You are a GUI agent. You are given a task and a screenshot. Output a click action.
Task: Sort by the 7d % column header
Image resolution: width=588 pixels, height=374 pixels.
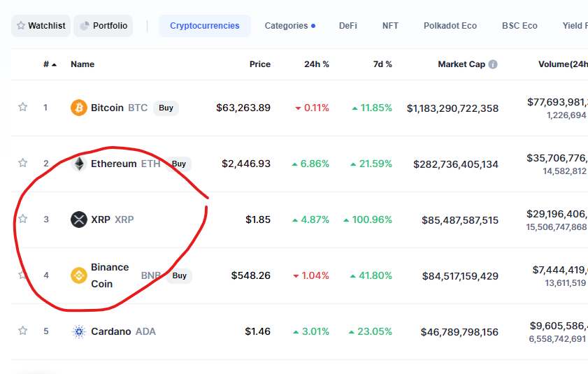click(382, 64)
